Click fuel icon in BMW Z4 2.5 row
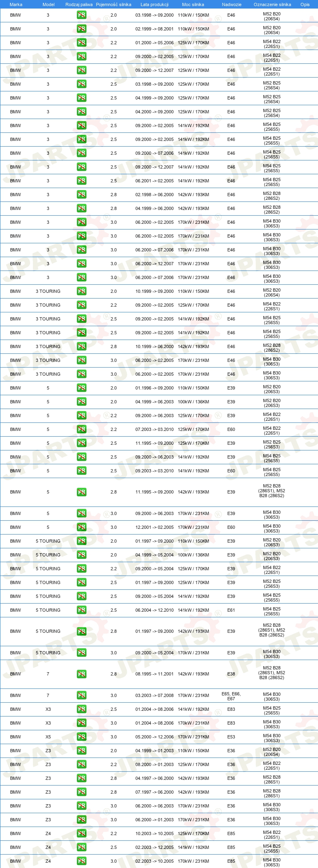This screenshot has width=318, height=868. [x=81, y=847]
